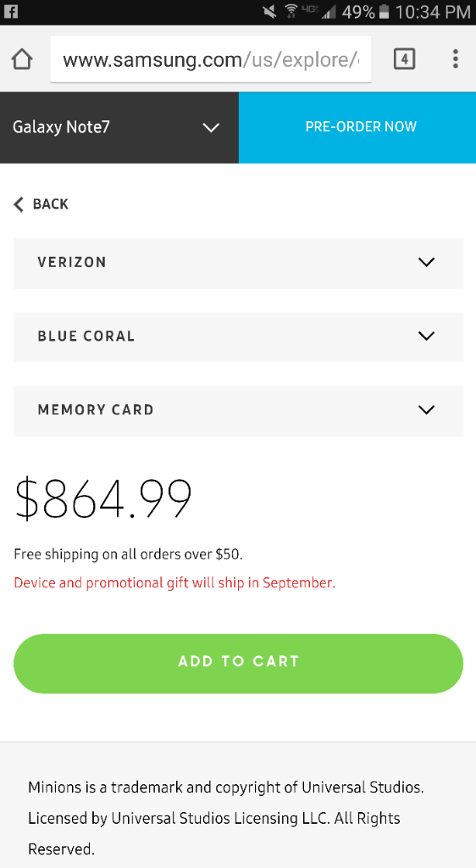The image size is (476, 868).
Task: Tap the browser home icon
Action: coord(22,58)
